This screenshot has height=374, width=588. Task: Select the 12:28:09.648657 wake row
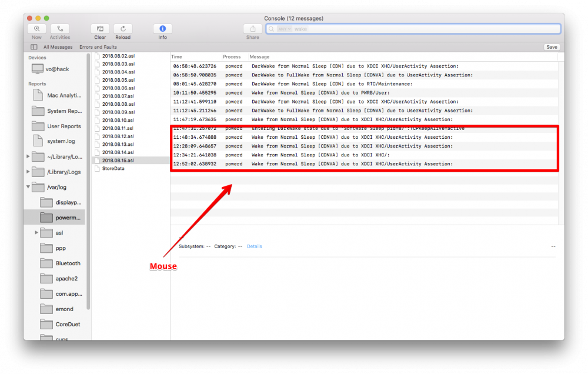coord(364,146)
